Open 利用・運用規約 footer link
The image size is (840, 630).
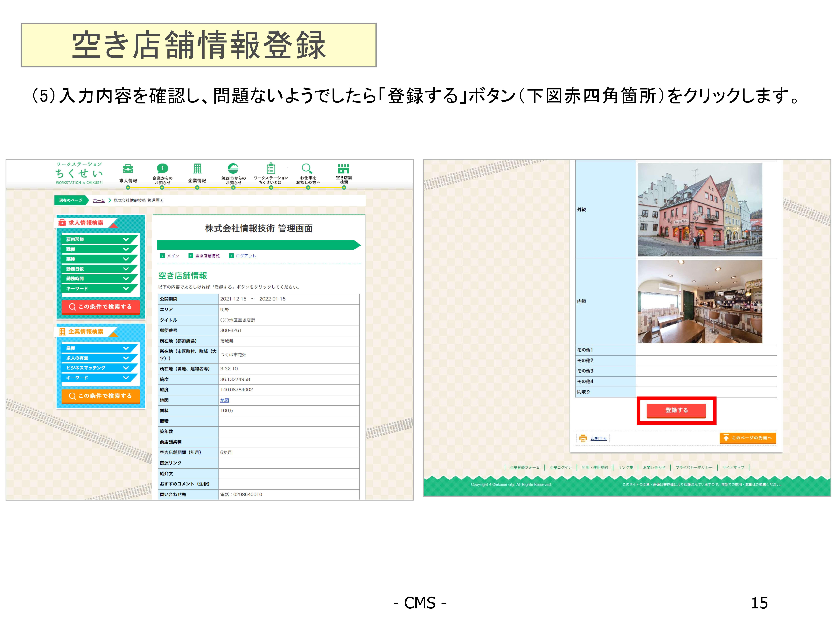[595, 467]
